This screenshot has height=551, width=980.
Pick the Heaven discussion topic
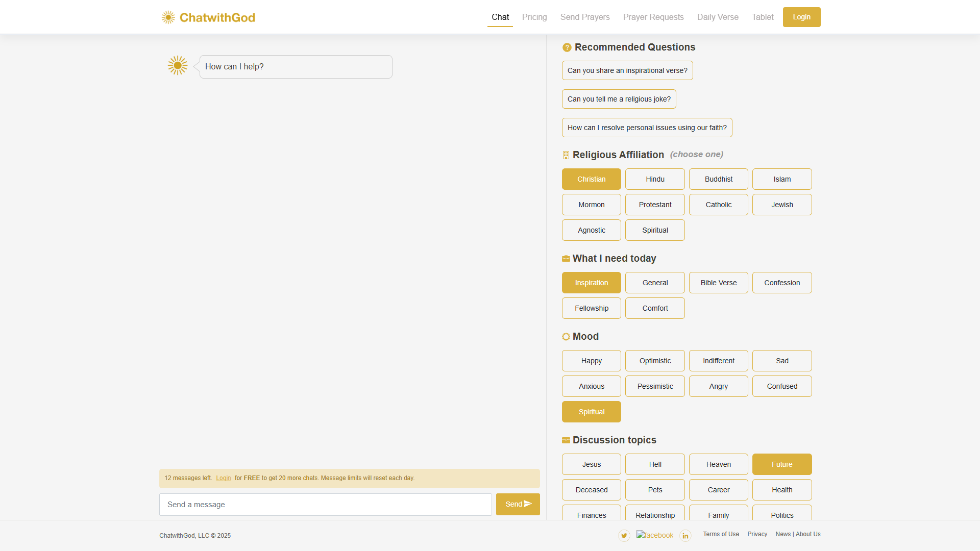click(719, 464)
